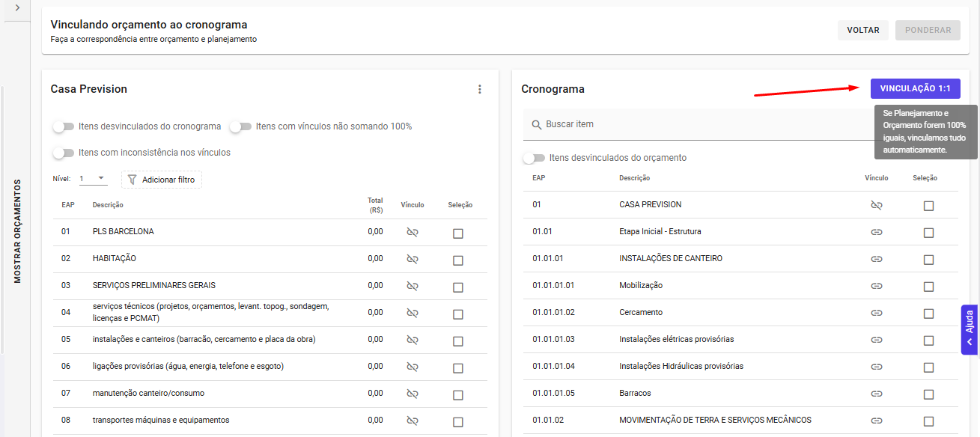The height and width of the screenshot is (437, 980).
Task: Click the text 'manutenção canteiro/consumo'
Action: pos(148,394)
